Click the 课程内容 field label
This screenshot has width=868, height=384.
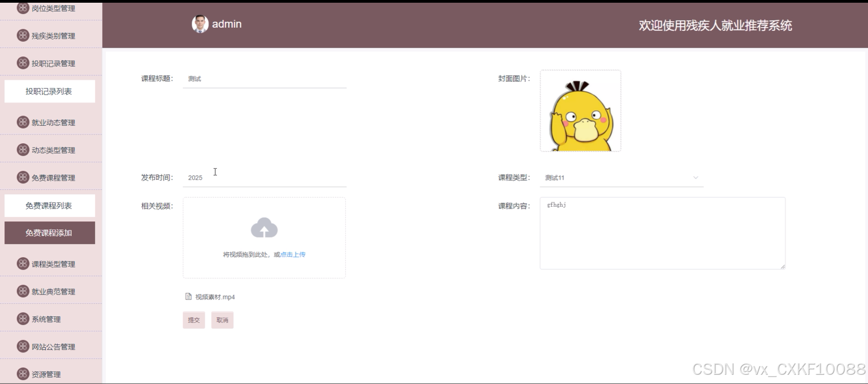[x=514, y=206]
